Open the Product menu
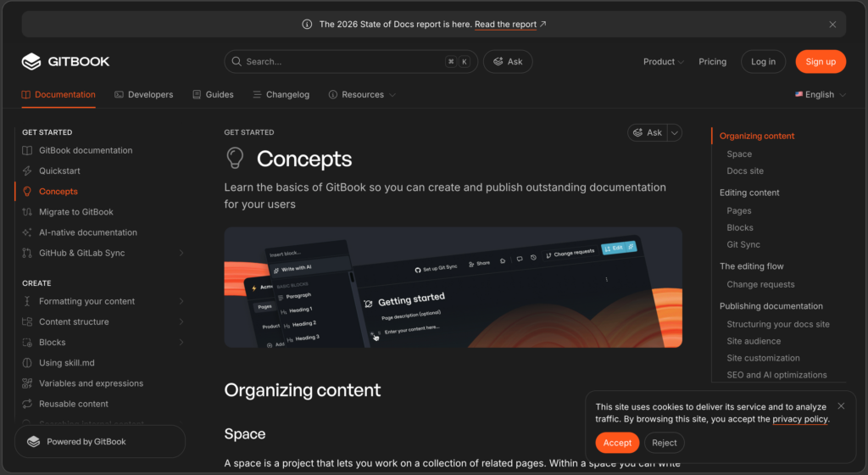This screenshot has height=475, width=868. [x=663, y=61]
